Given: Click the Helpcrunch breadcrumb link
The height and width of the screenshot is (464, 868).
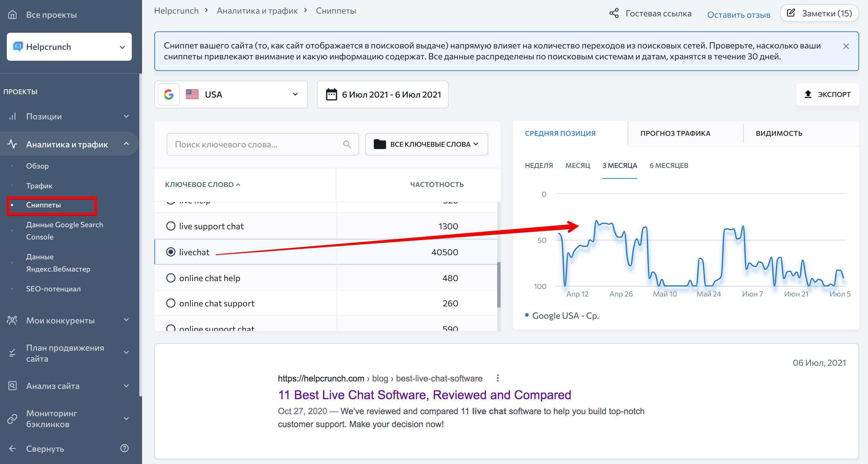Looking at the screenshot, I should pos(176,11).
